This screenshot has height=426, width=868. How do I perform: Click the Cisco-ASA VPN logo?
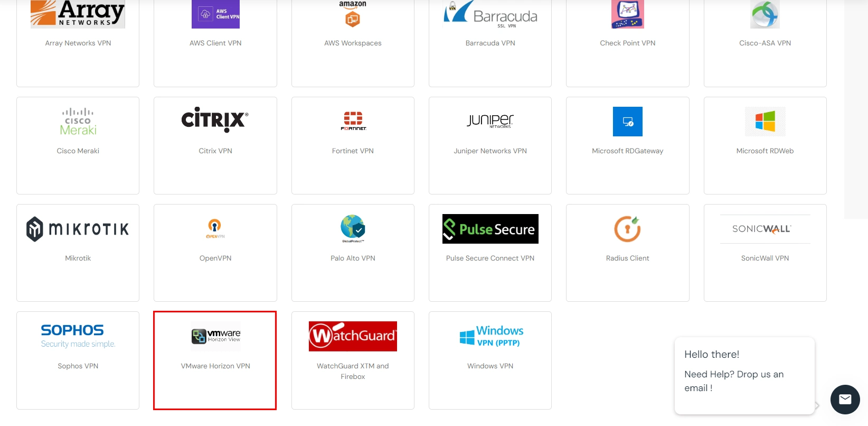[765, 14]
